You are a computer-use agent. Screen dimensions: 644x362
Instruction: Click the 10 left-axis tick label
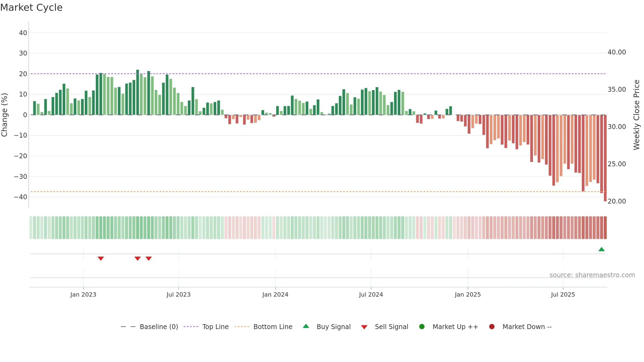tap(23, 94)
